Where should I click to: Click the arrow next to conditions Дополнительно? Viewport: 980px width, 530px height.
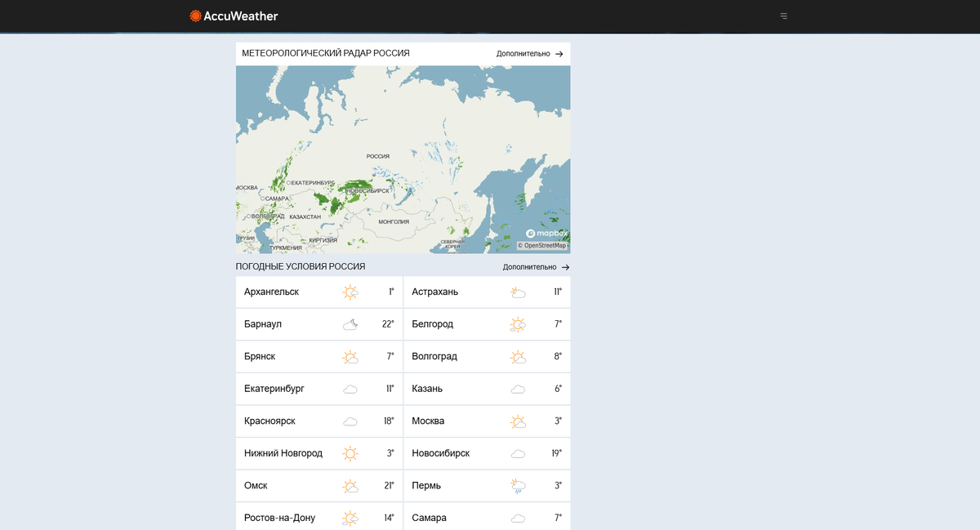pos(566,267)
